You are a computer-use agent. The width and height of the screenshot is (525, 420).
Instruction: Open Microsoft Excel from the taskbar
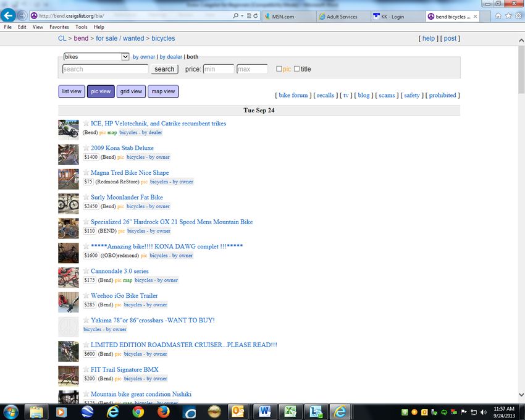[x=290, y=411]
